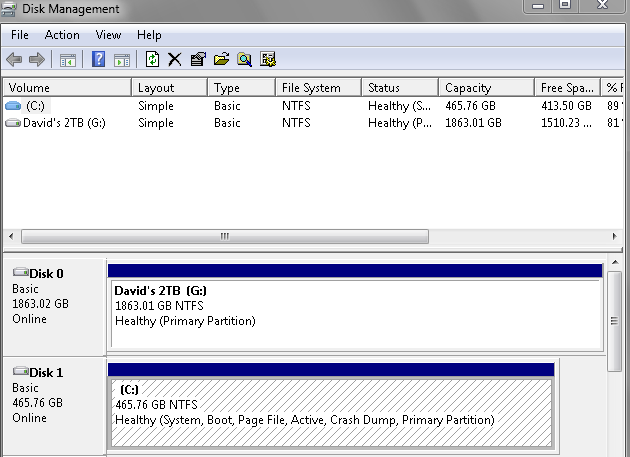Click the Disk Management title bar icon

point(8,9)
